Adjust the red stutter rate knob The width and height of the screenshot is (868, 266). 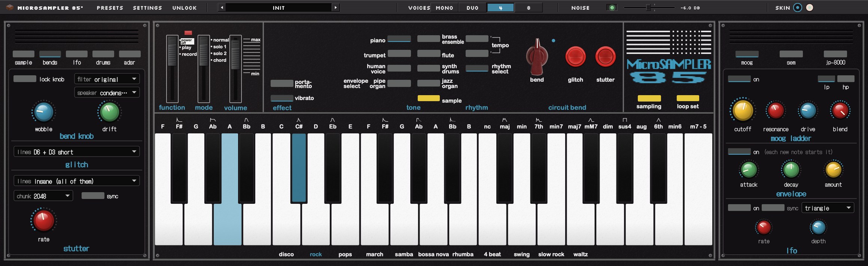(43, 221)
